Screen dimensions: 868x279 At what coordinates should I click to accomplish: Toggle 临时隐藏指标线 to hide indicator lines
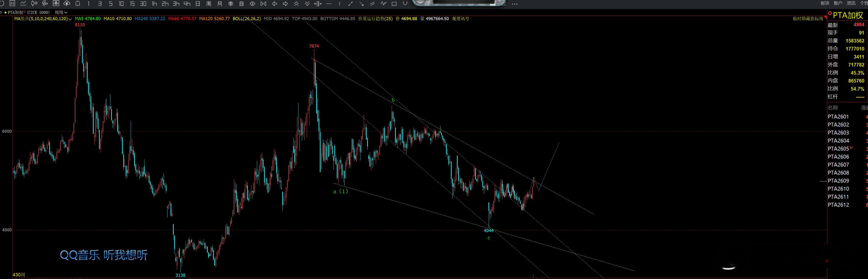click(x=808, y=18)
